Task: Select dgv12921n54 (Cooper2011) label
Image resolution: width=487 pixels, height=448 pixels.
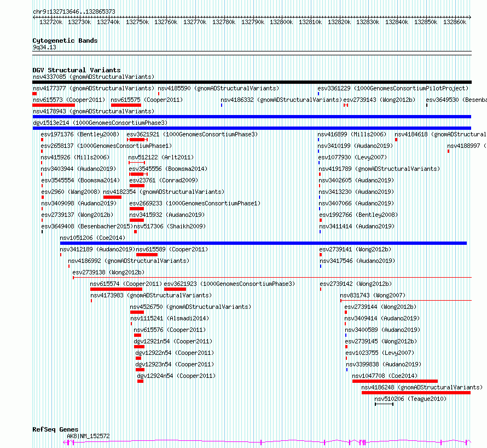Action: click(x=173, y=341)
